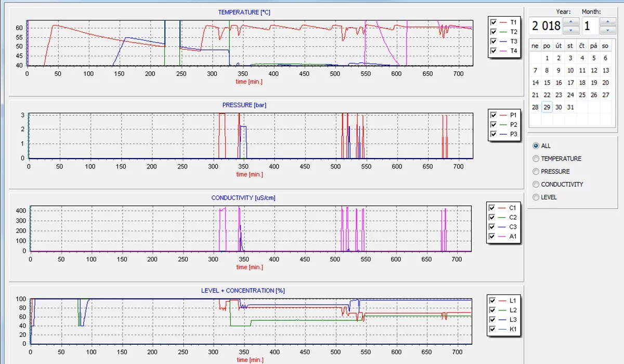Disable the P2 pressure series
The width and height of the screenshot is (624, 364).
(x=493, y=125)
